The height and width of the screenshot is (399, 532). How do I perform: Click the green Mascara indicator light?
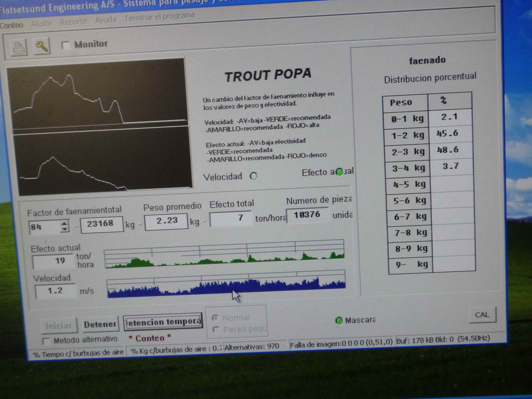coord(339,321)
